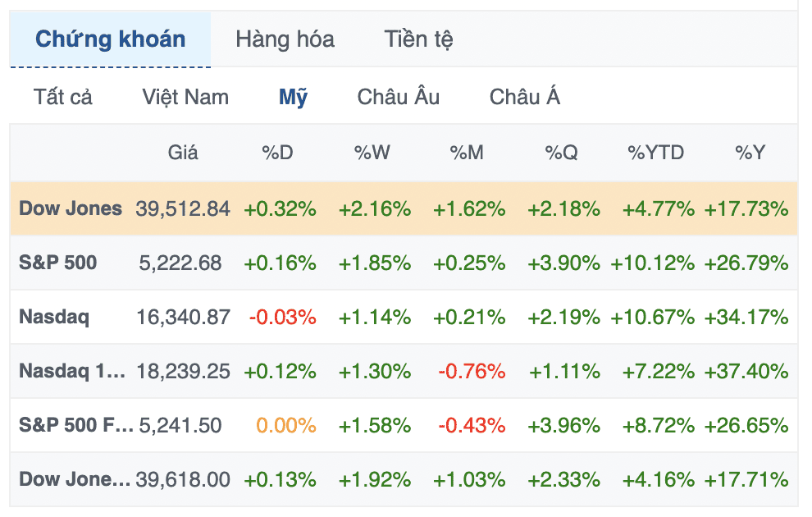Switch to the Hàng hóa tab

285,39
